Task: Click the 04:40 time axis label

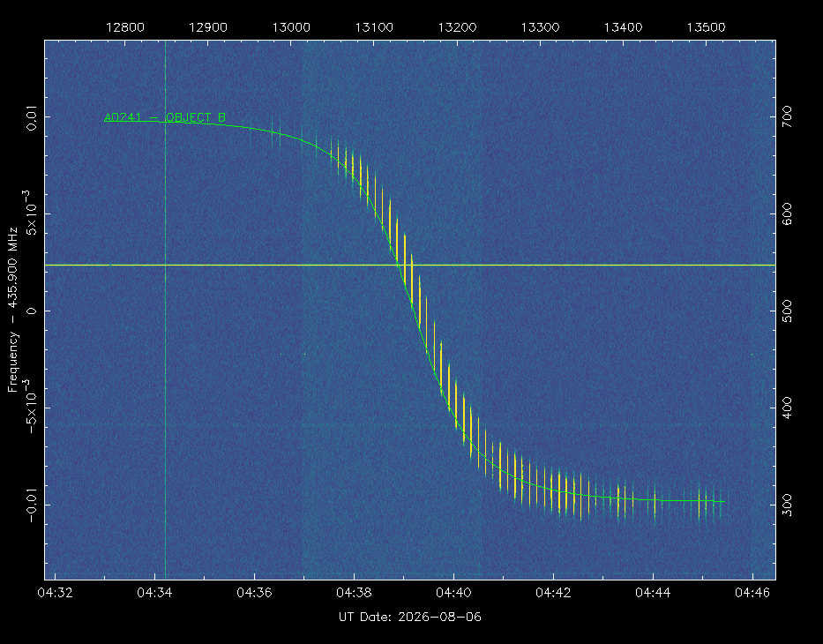Action: pyautogui.click(x=453, y=593)
